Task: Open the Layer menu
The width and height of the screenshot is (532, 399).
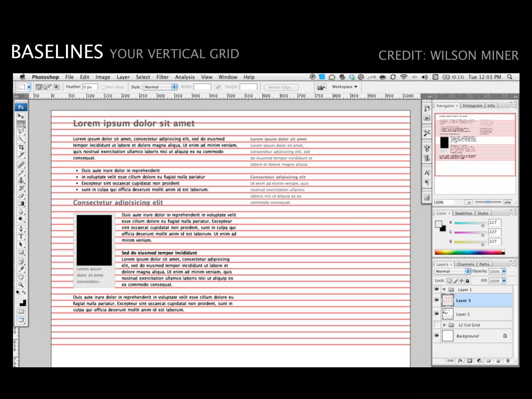Action: pyautogui.click(x=123, y=77)
